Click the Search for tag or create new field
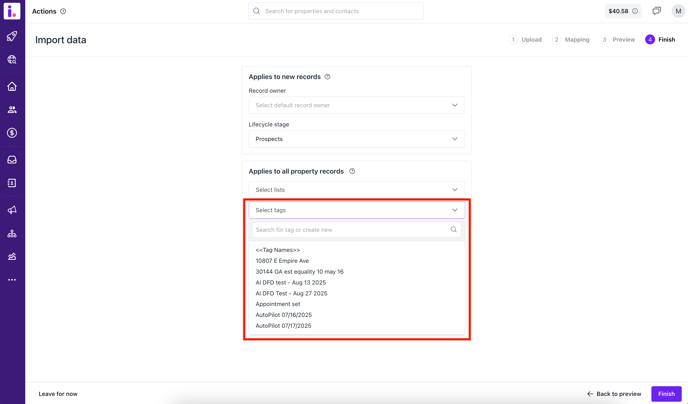 tap(350, 230)
